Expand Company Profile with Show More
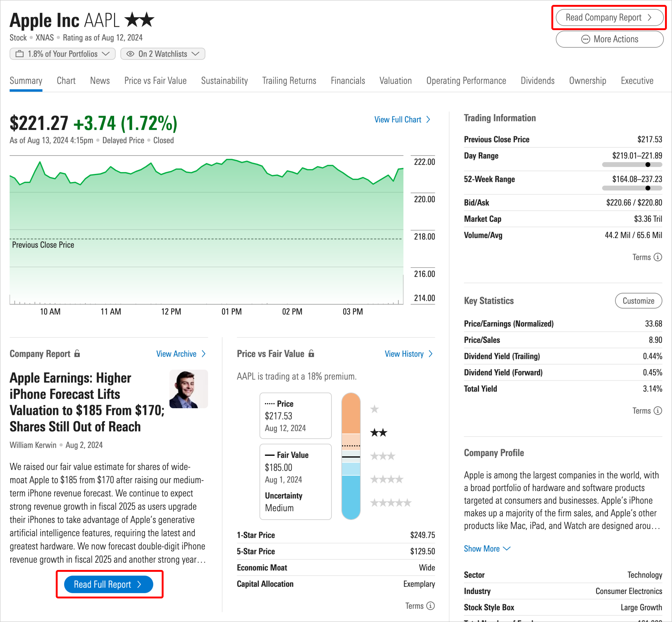This screenshot has width=672, height=622. click(x=487, y=549)
